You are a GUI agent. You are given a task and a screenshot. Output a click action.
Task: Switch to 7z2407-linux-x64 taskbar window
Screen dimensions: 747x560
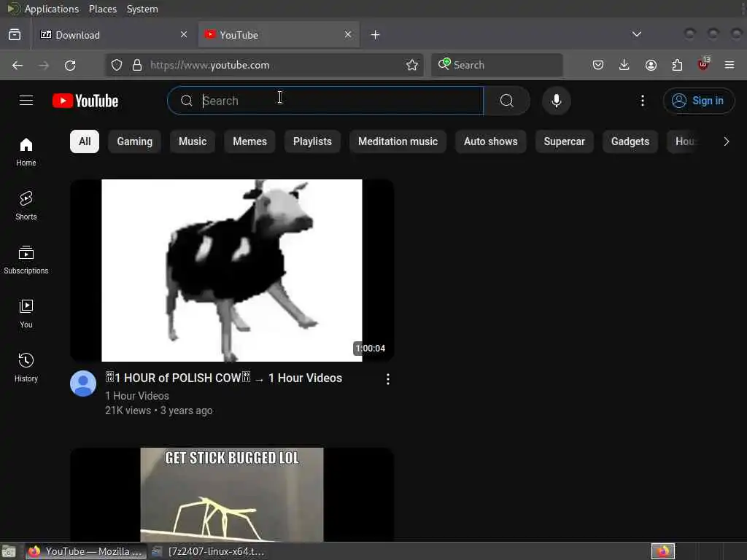tap(209, 551)
